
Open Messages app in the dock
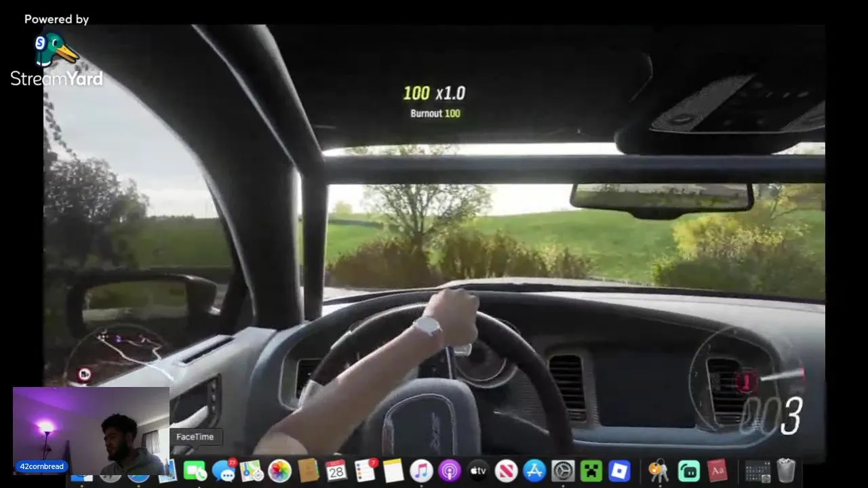click(224, 470)
